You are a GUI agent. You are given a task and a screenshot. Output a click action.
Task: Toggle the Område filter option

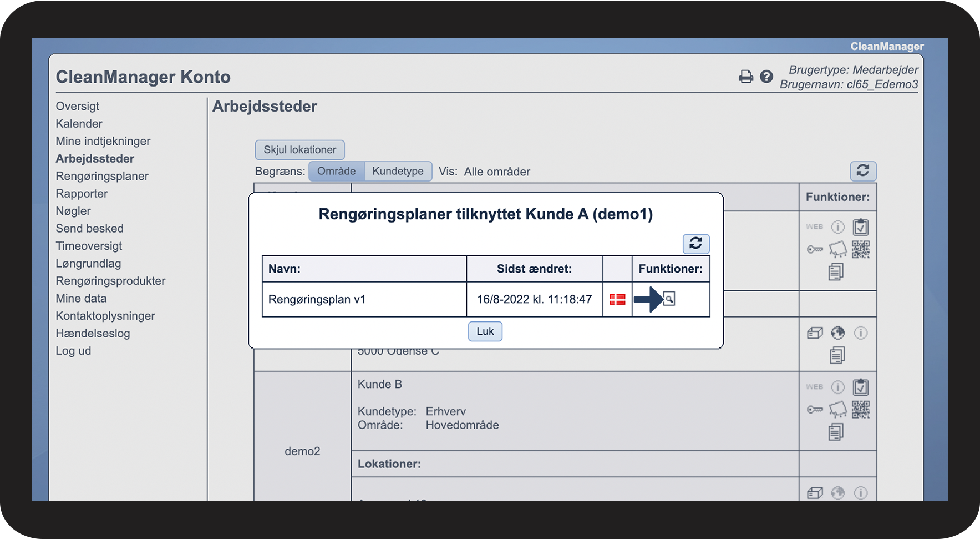tap(336, 171)
